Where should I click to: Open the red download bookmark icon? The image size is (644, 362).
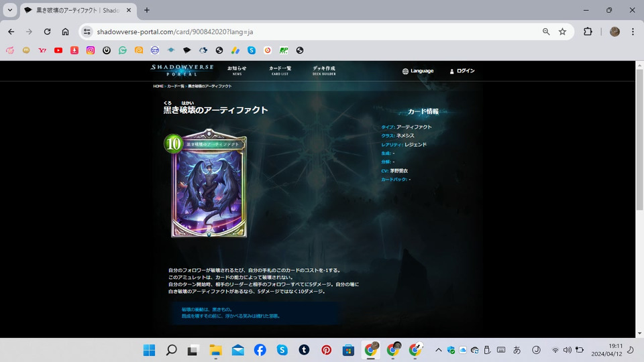[x=74, y=50]
